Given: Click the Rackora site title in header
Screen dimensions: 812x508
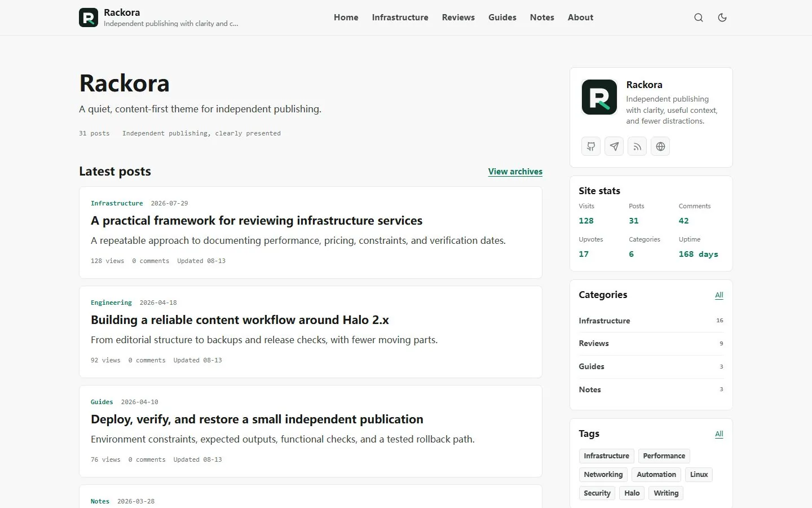Looking at the screenshot, I should pos(122,12).
